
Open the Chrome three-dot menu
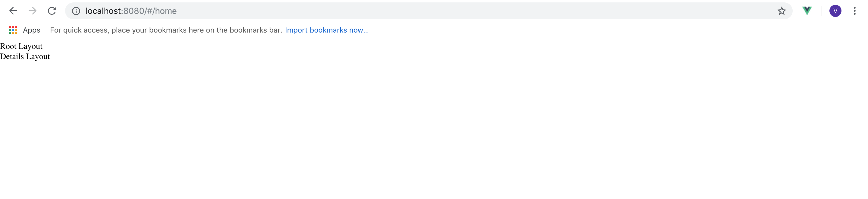tap(854, 11)
